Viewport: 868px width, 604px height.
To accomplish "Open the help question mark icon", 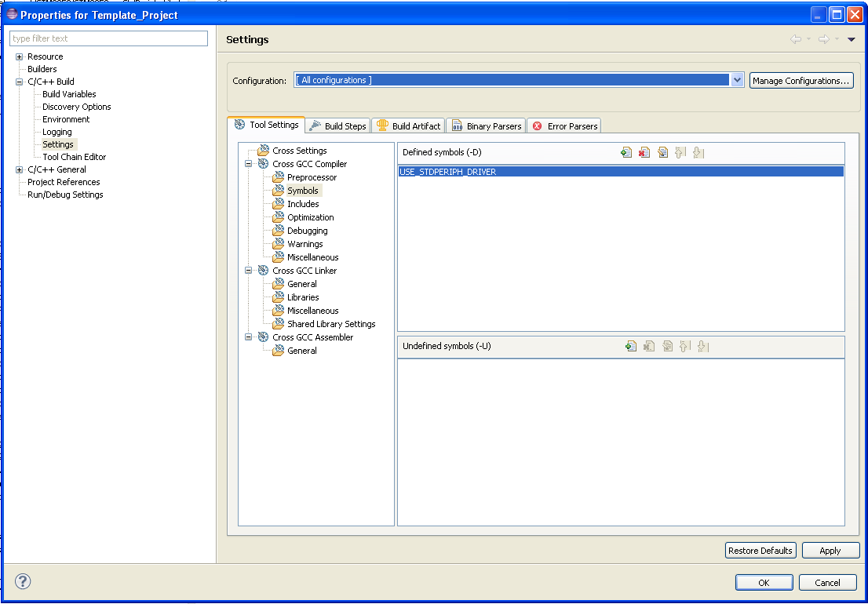I will (23, 581).
